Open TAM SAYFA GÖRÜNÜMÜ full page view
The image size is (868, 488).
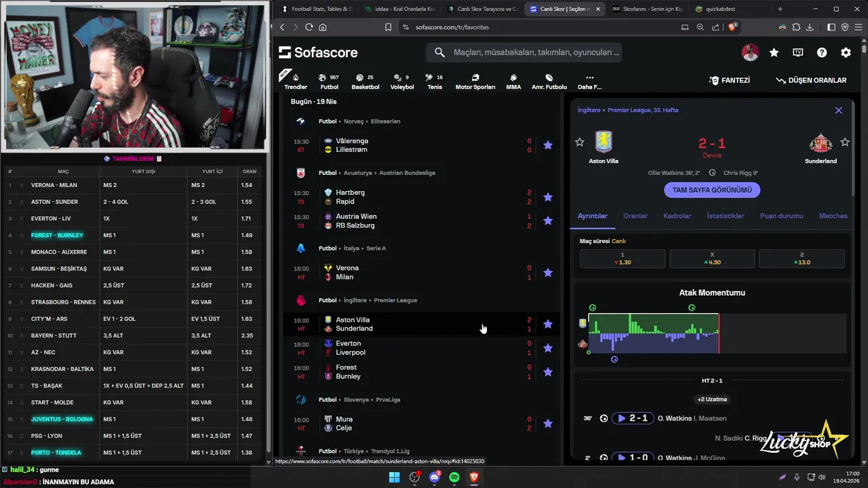(712, 190)
